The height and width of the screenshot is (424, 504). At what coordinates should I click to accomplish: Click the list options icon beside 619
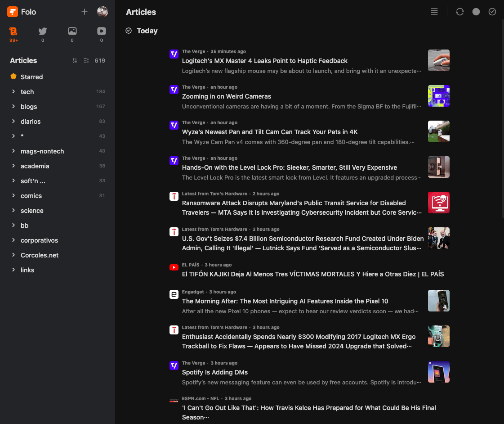coord(86,60)
